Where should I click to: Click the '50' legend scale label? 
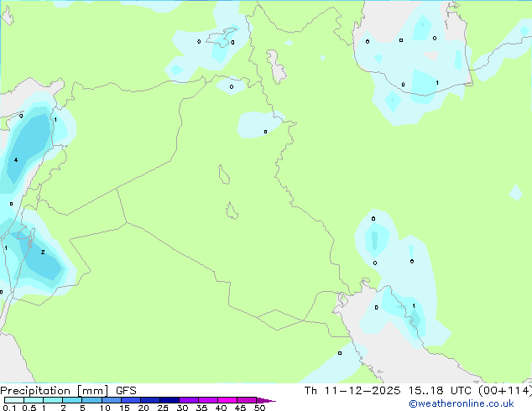(259, 408)
